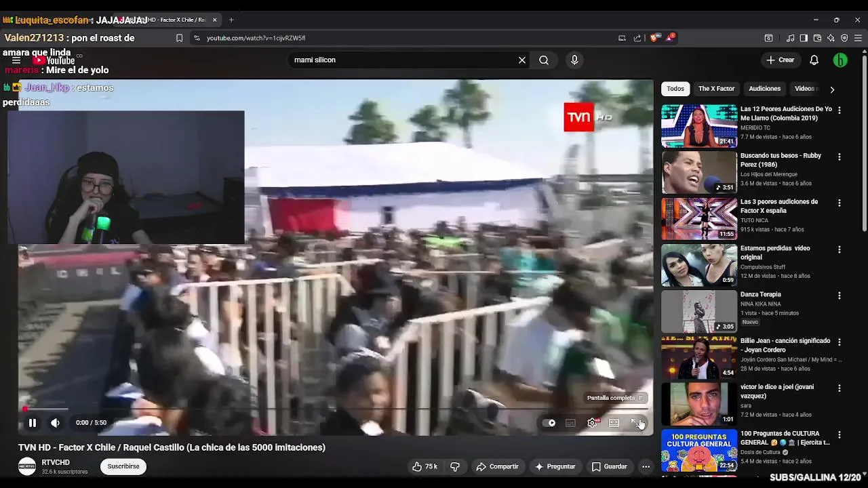Screen dimensions: 868x488
Task: Open Brave Wallet icon
Action: (x=817, y=38)
